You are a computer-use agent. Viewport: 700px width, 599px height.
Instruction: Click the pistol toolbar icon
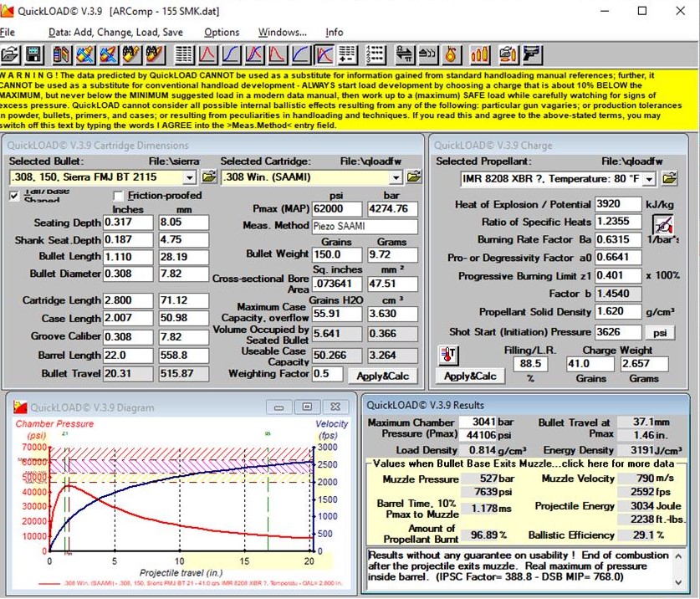[x=532, y=54]
